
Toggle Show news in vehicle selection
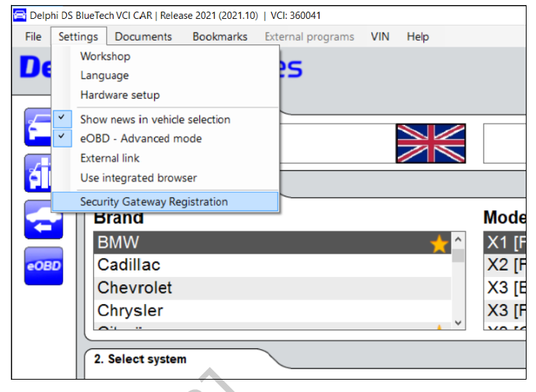166,119
